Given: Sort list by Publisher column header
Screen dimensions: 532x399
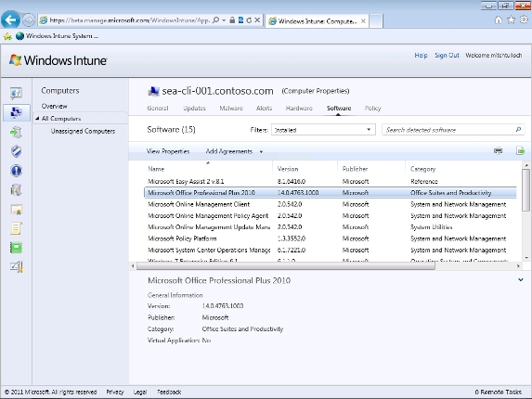Looking at the screenshot, I should coord(355,169).
